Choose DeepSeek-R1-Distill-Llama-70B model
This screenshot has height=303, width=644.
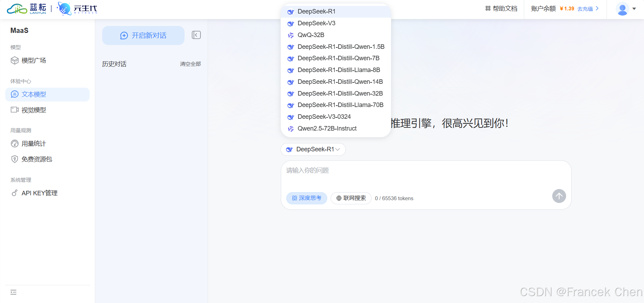pyautogui.click(x=336, y=105)
